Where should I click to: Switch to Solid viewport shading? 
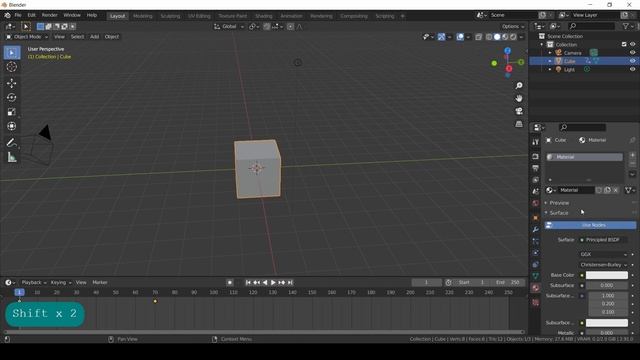497,37
